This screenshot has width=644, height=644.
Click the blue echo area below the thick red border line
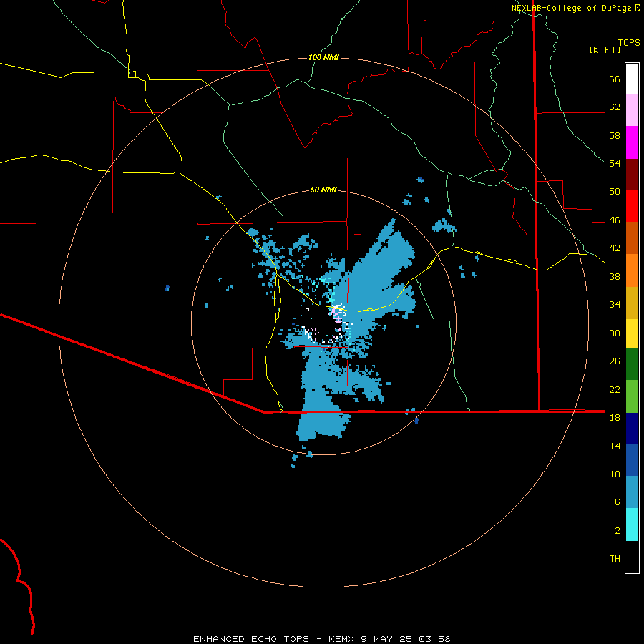(323, 425)
